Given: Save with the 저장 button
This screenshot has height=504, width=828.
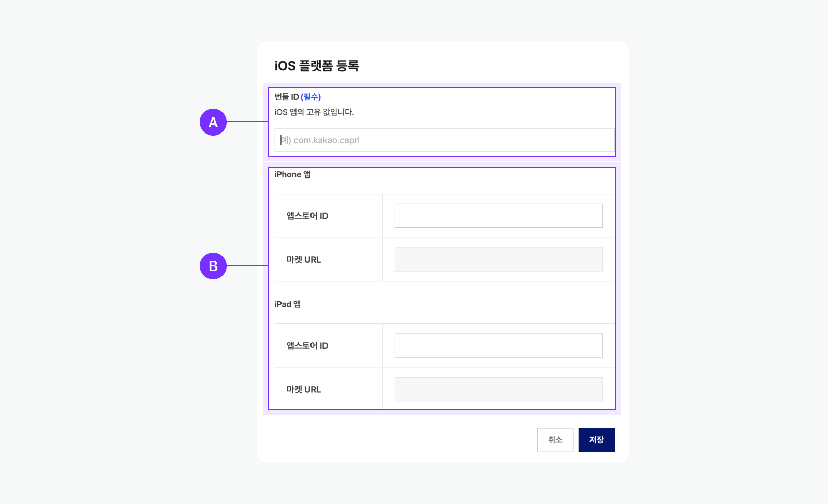Looking at the screenshot, I should tap(596, 440).
